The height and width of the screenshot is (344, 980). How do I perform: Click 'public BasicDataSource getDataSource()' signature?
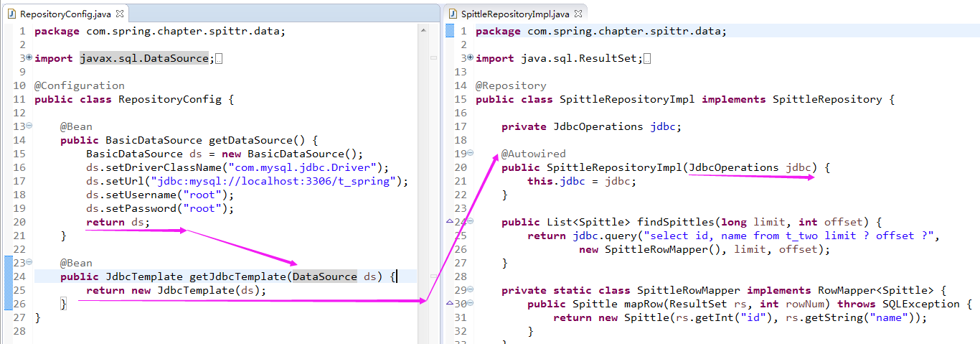(189, 140)
